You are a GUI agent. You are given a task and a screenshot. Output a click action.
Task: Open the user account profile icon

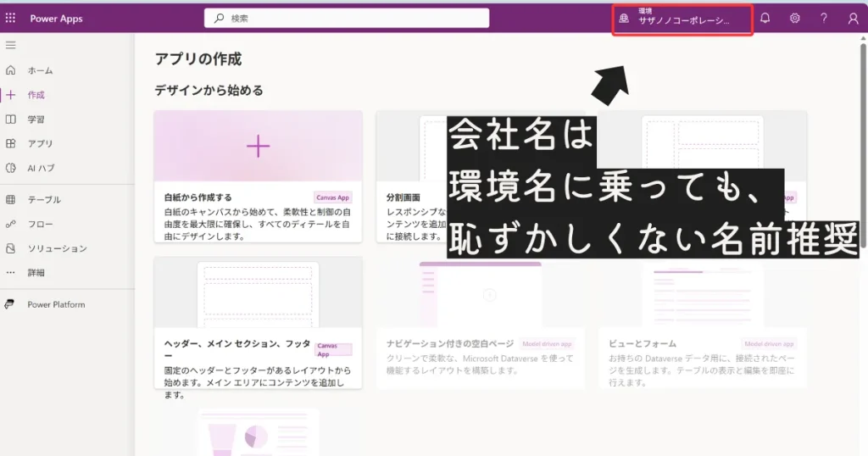coord(853,18)
